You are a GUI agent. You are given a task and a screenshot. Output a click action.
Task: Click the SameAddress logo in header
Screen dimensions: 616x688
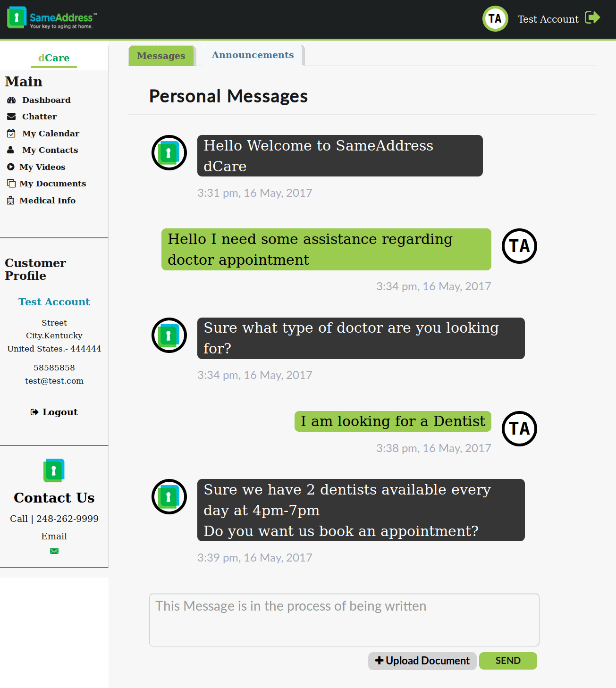pos(52,18)
